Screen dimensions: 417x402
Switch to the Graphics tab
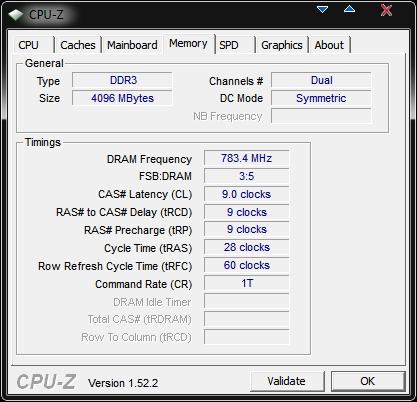[282, 45]
